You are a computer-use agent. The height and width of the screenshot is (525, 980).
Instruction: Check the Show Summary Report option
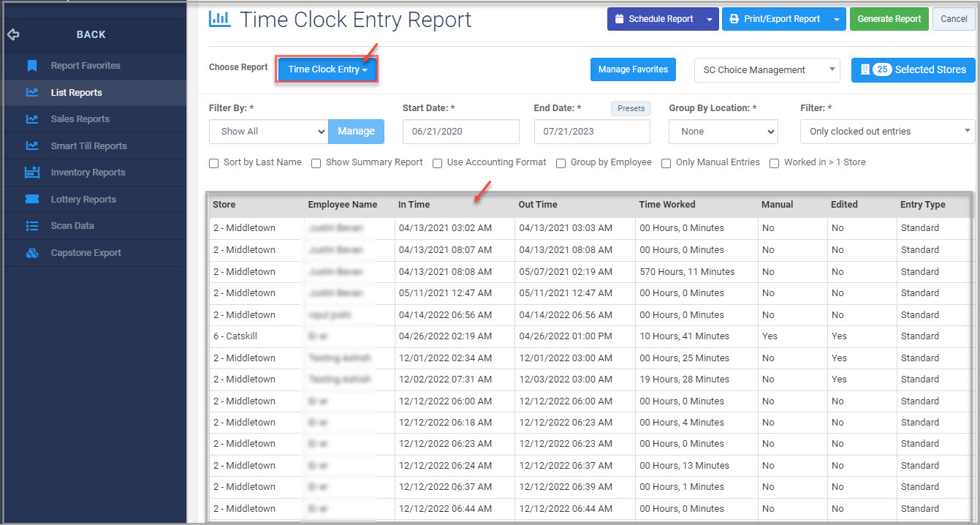(x=316, y=162)
